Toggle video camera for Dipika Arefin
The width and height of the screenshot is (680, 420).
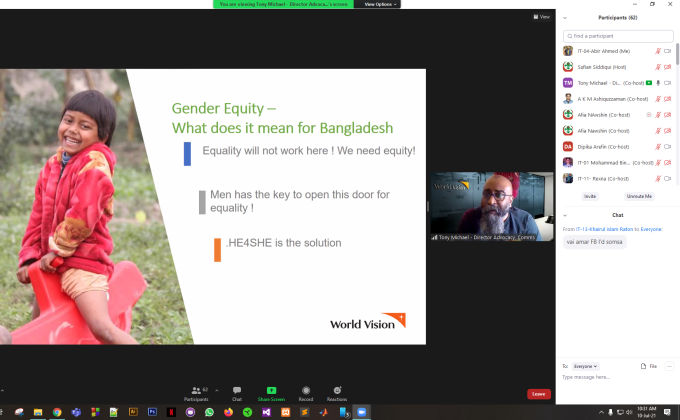667,147
